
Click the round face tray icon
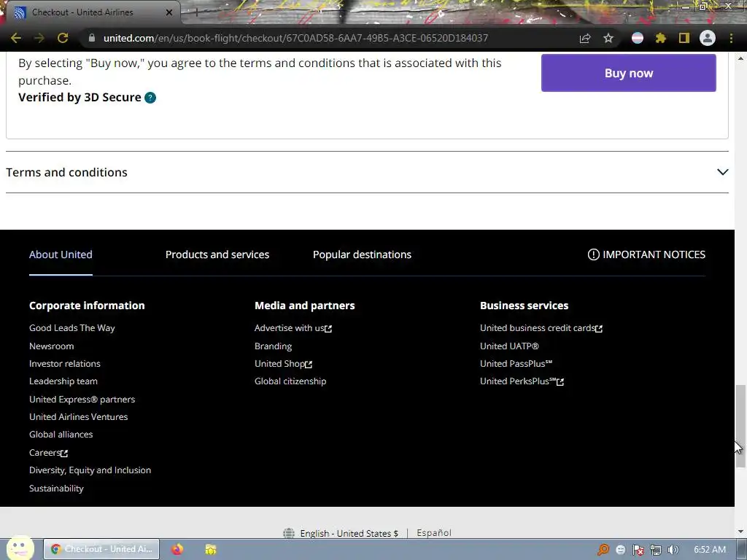620,550
